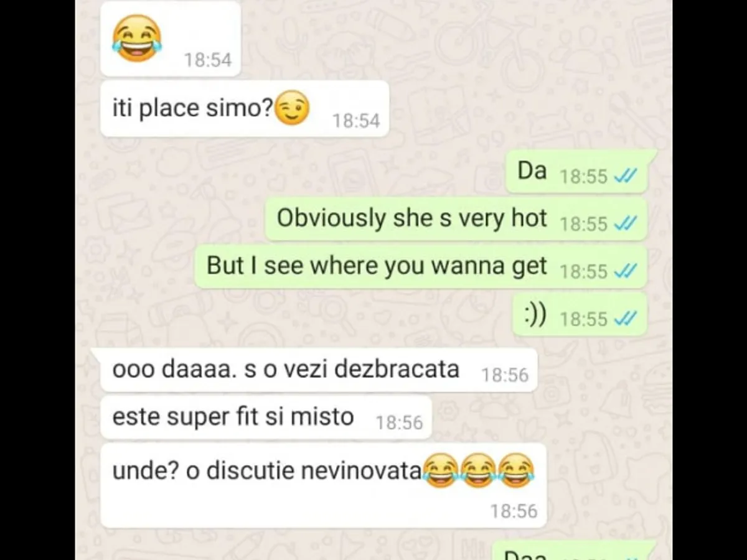Select the 'este super fit si misto' bubble
Viewport: 747px width, 560px height.
click(x=266, y=417)
